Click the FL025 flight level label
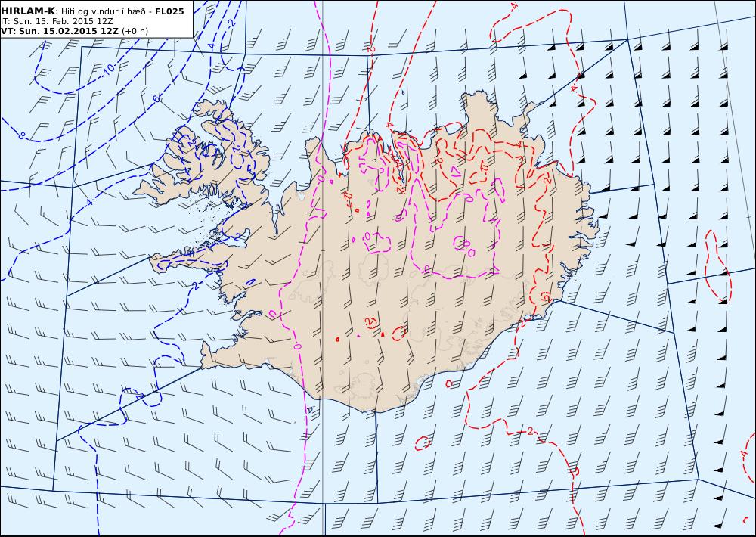Viewport: 756px width, 537px height. pos(169,11)
